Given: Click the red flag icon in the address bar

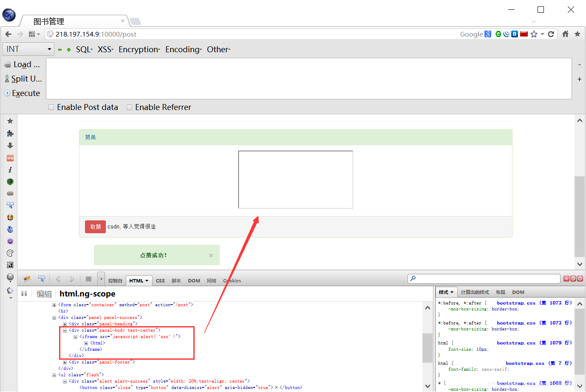Looking at the screenshot, I should click(524, 34).
